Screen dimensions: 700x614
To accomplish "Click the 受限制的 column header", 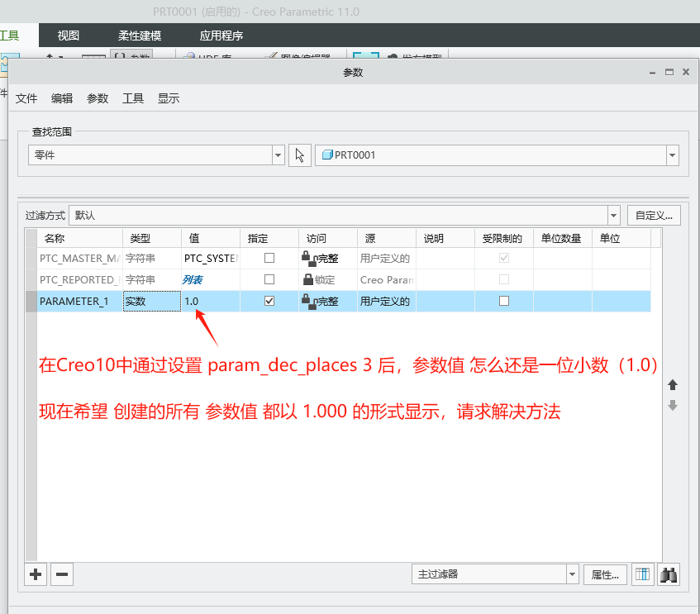I will pyautogui.click(x=504, y=239).
